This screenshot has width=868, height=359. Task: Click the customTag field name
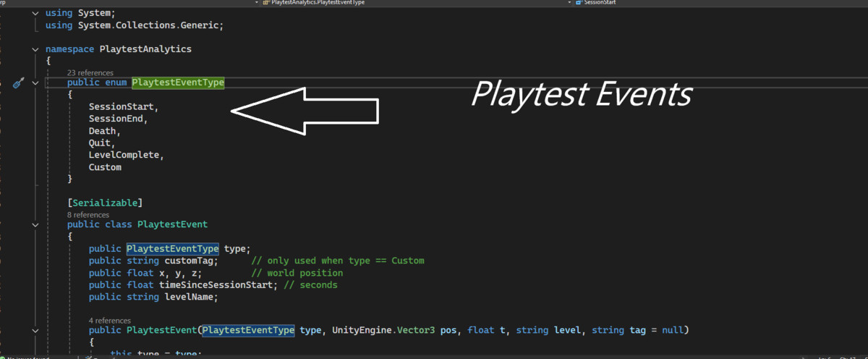coord(189,261)
